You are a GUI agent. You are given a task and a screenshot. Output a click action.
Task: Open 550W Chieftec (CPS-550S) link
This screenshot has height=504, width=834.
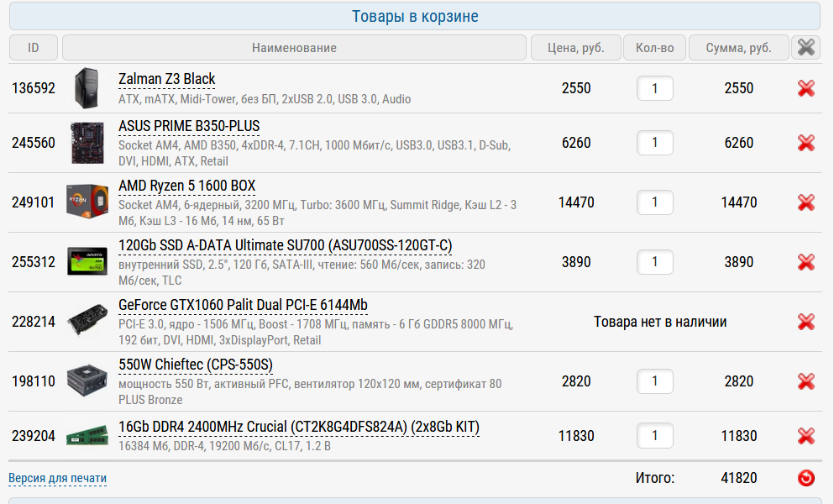pyautogui.click(x=195, y=365)
